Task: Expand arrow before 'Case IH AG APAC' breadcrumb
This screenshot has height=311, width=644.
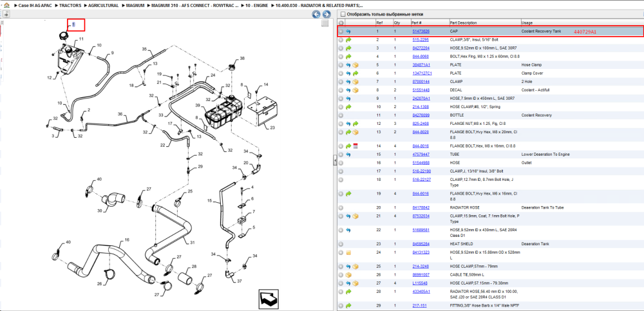Action: [x=15, y=6]
